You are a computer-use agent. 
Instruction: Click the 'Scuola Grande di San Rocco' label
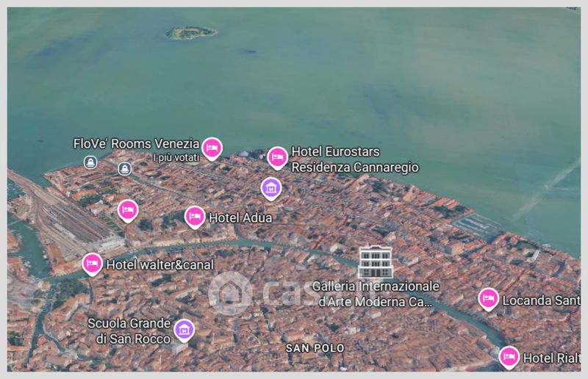(x=129, y=331)
